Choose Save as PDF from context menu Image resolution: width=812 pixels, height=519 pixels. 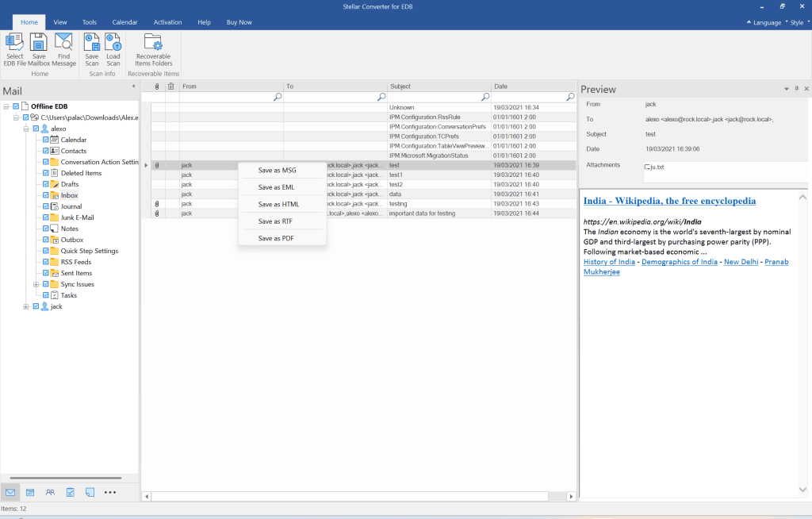[x=282, y=239]
